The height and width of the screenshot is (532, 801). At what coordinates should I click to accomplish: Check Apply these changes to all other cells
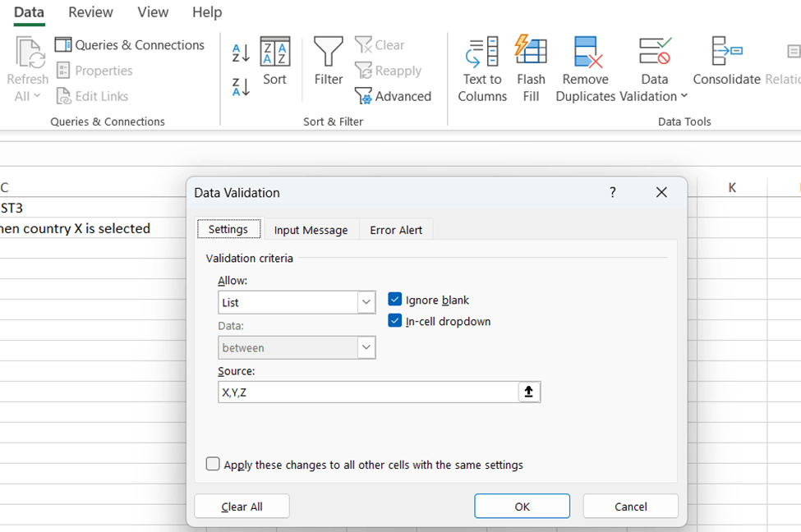(x=213, y=464)
